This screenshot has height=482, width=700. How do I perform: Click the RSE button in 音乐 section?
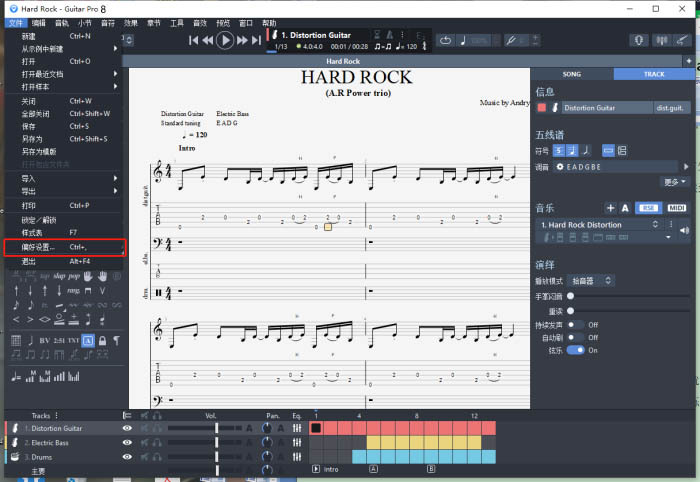pos(649,208)
